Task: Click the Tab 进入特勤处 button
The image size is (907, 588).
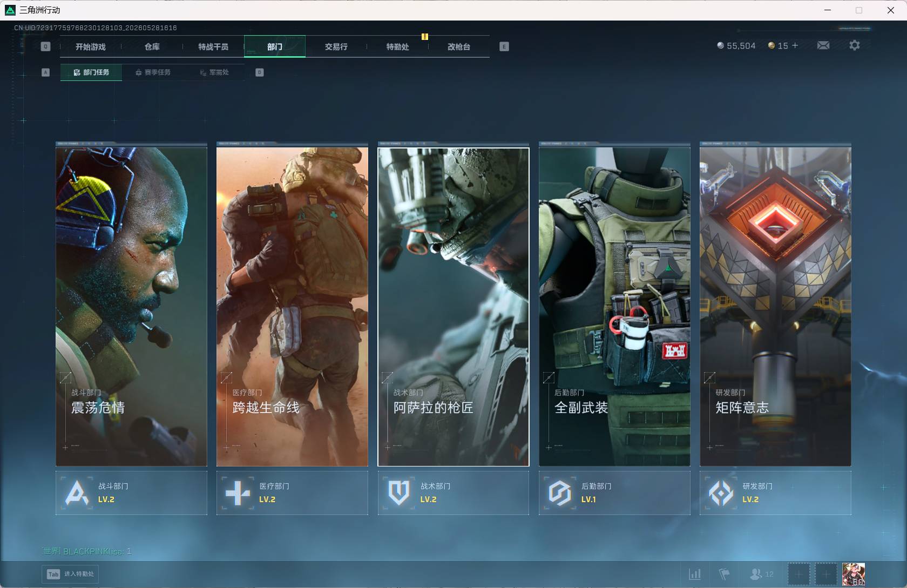Action: pos(70,574)
